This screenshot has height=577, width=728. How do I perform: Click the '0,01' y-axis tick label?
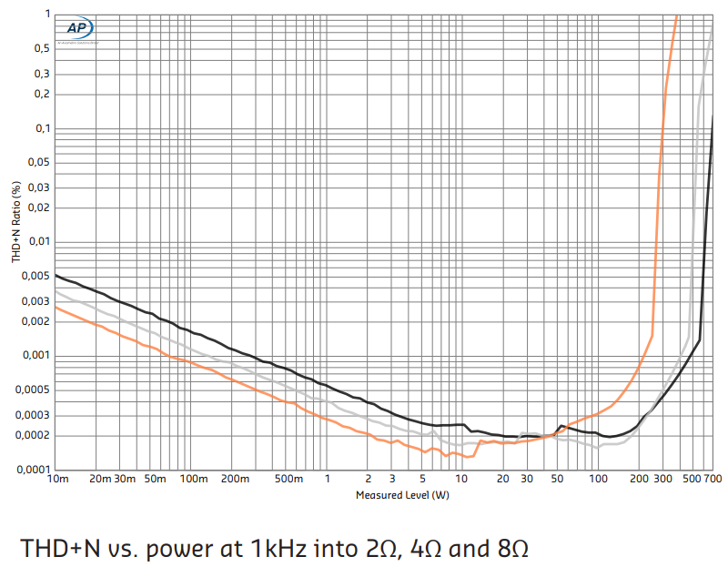39,241
